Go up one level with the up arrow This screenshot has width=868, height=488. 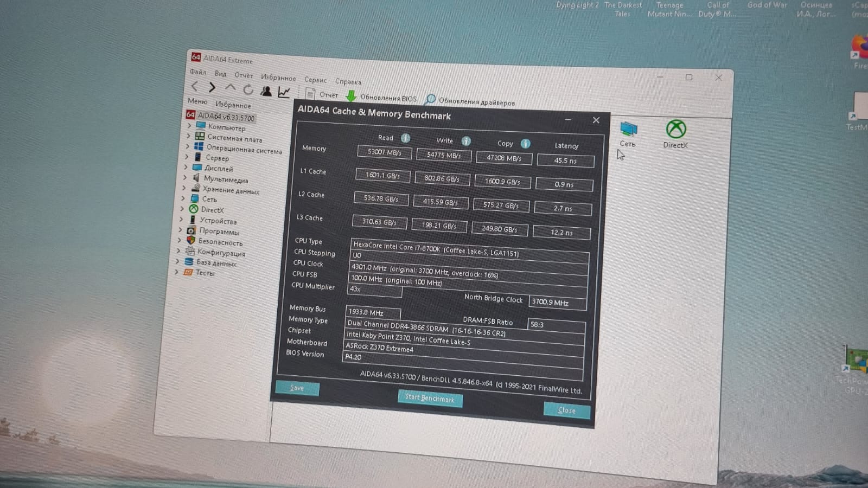point(230,88)
